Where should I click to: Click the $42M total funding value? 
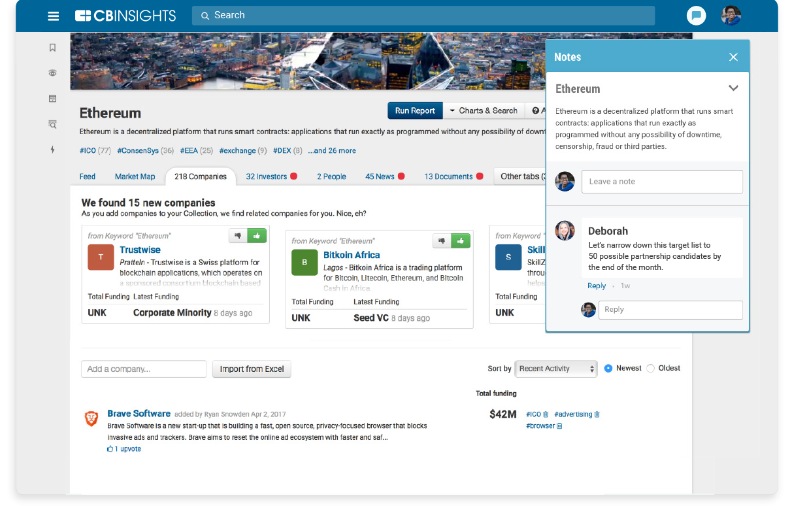[x=503, y=414]
